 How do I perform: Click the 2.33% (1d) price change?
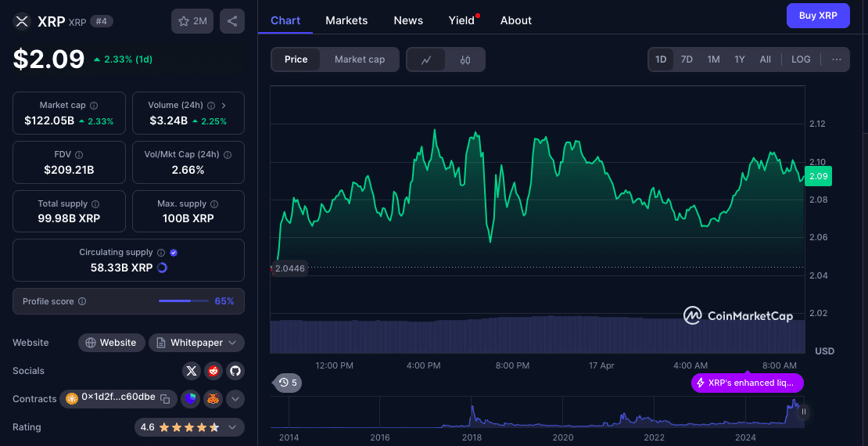point(123,59)
